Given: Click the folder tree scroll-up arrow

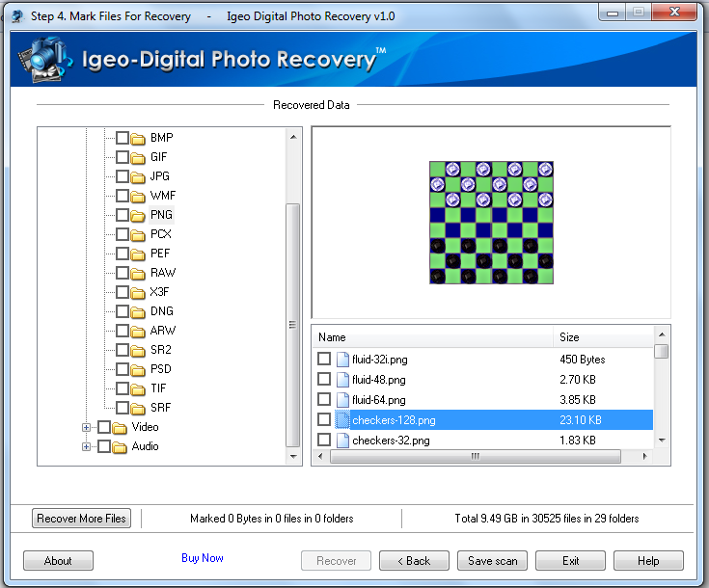Looking at the screenshot, I should point(293,137).
